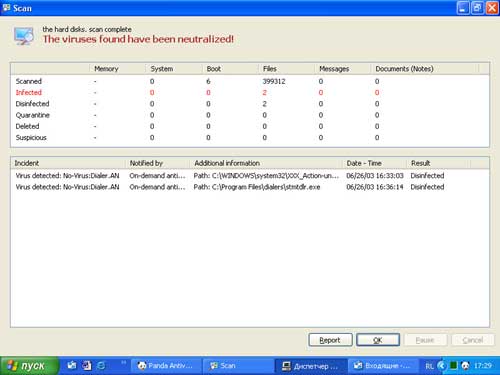Image resolution: width=500 pixels, height=375 pixels.
Task: Click the Documents (Notes) column header
Action: [425, 69]
